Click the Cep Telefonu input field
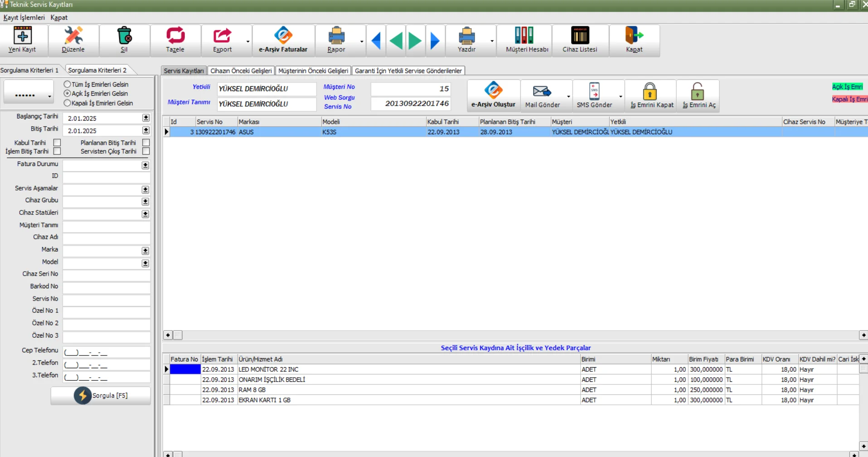 107,352
